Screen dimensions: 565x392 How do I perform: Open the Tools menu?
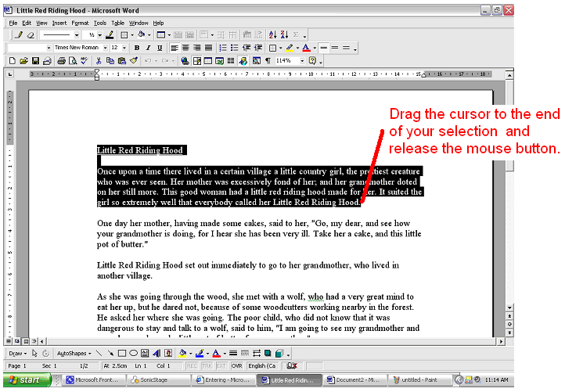[x=100, y=23]
